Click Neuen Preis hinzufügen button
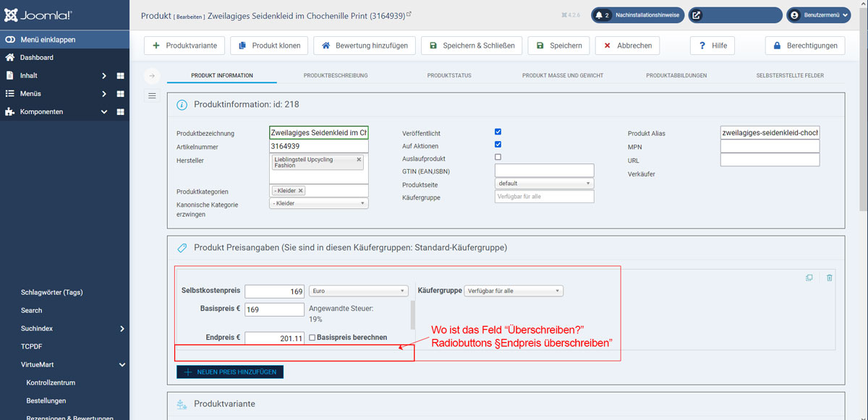868x420 pixels. [x=231, y=372]
